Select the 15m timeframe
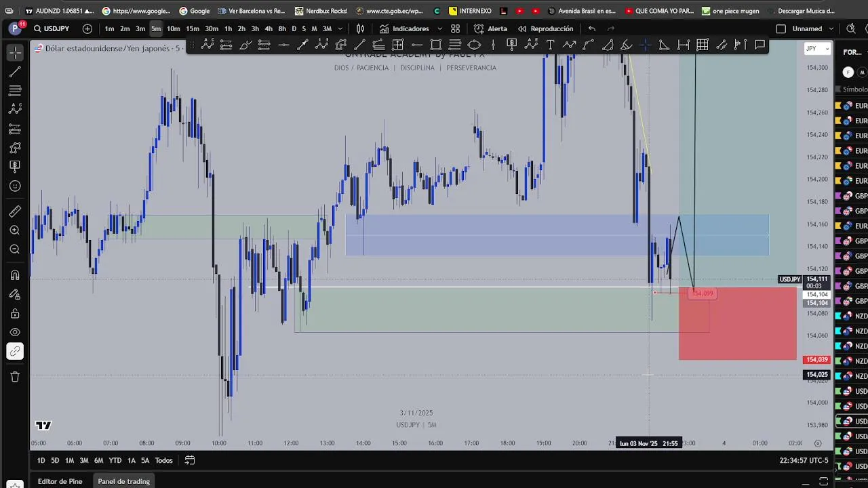Viewport: 868px width, 488px height. pyautogui.click(x=193, y=28)
